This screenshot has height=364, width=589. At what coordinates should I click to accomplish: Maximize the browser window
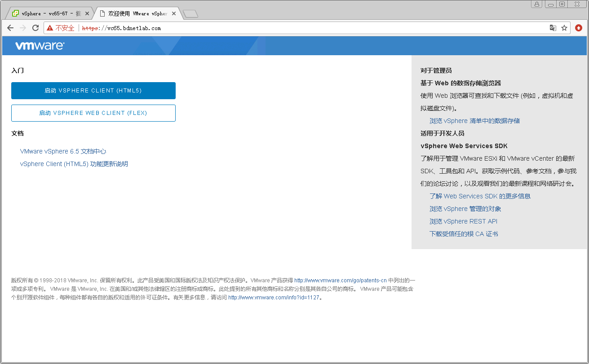point(562,4)
